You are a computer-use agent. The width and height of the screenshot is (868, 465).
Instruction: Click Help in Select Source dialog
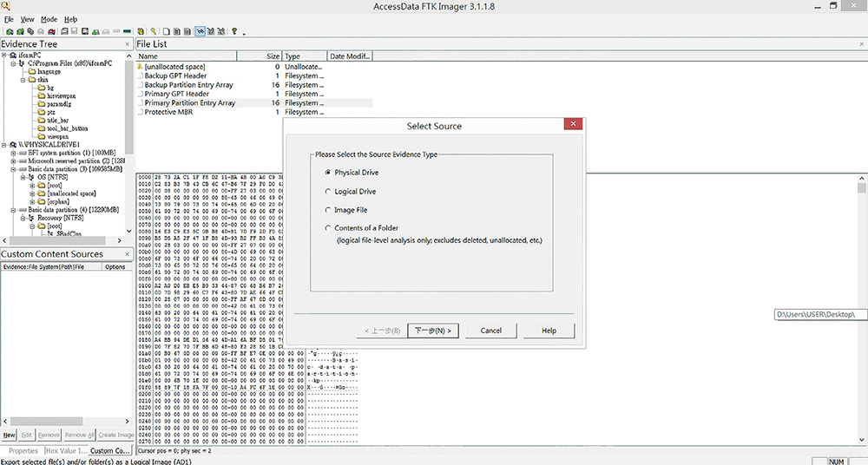click(549, 331)
